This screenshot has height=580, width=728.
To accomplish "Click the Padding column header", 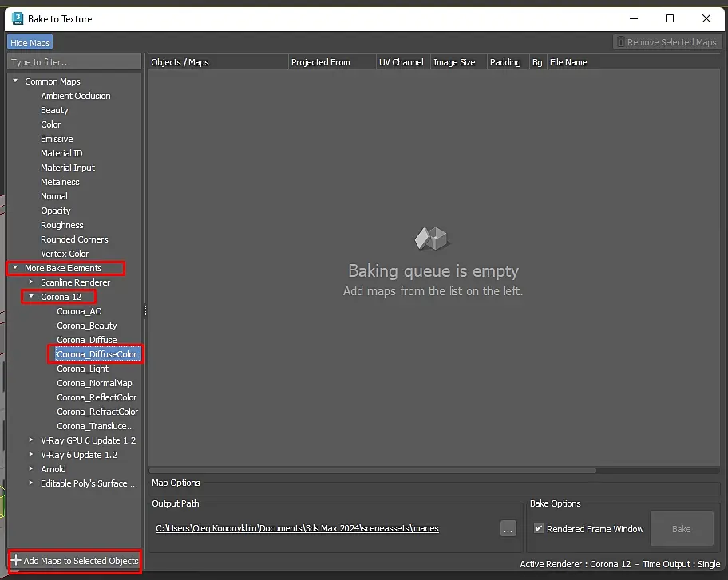I will point(508,62).
